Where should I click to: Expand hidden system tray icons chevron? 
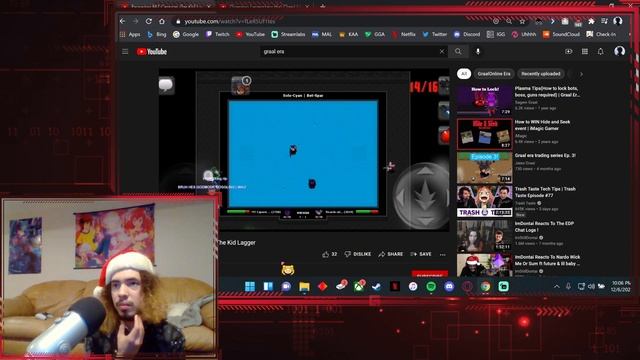[x=556, y=287]
